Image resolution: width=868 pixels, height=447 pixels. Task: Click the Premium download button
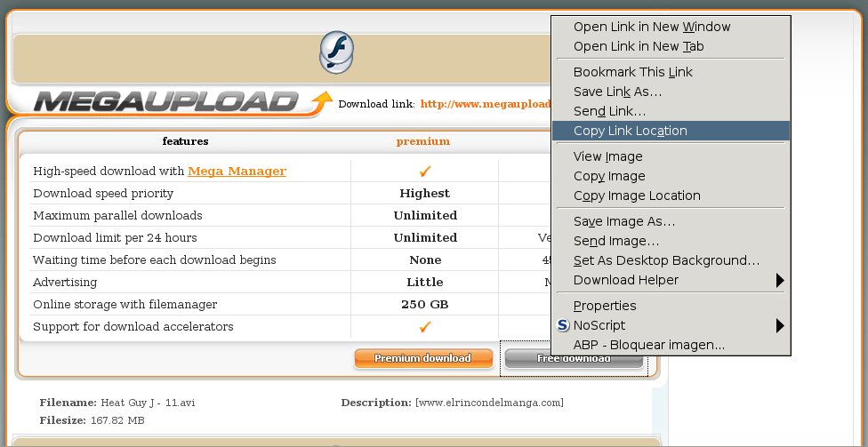click(423, 358)
